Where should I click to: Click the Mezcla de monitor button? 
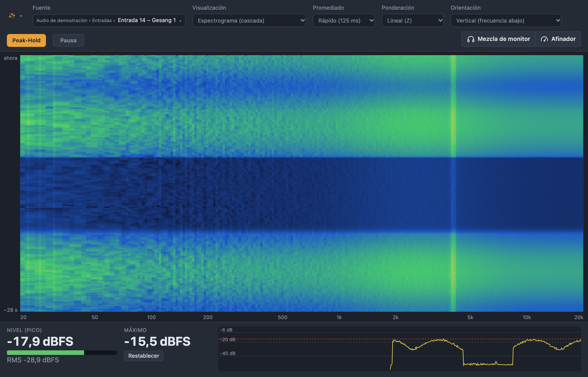pyautogui.click(x=498, y=39)
